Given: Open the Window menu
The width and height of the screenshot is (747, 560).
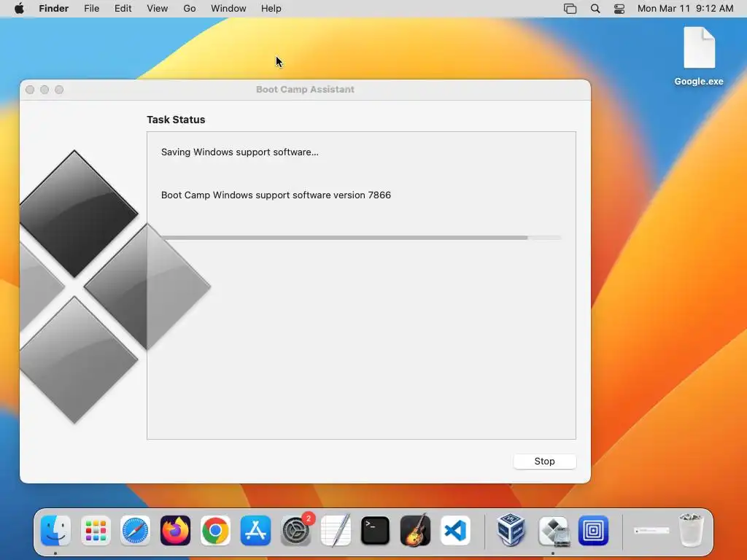Looking at the screenshot, I should pos(228,9).
